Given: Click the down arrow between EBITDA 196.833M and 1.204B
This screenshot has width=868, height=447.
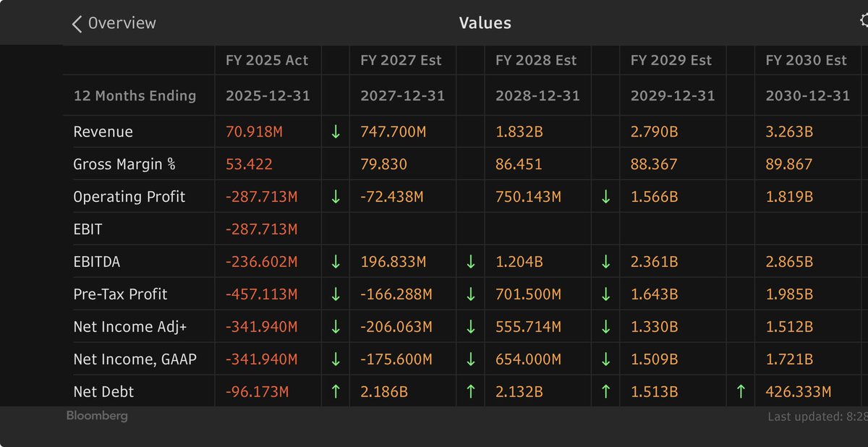Looking at the screenshot, I should pos(470,262).
